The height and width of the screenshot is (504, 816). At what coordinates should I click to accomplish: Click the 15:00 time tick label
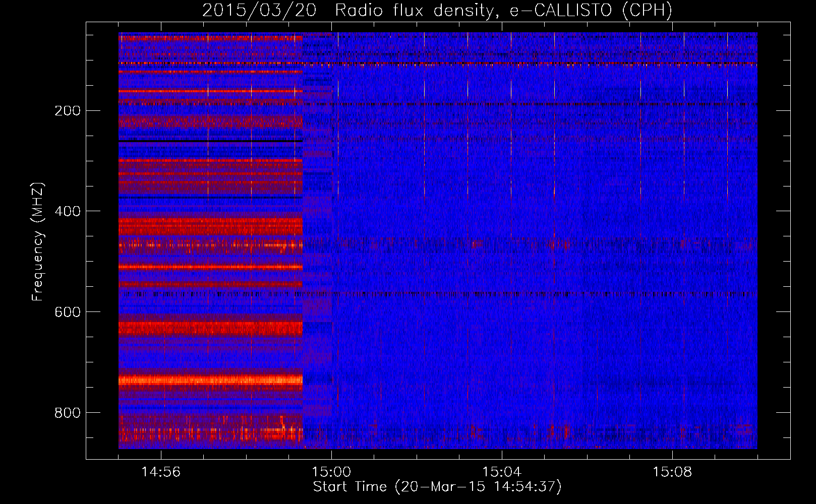331,472
